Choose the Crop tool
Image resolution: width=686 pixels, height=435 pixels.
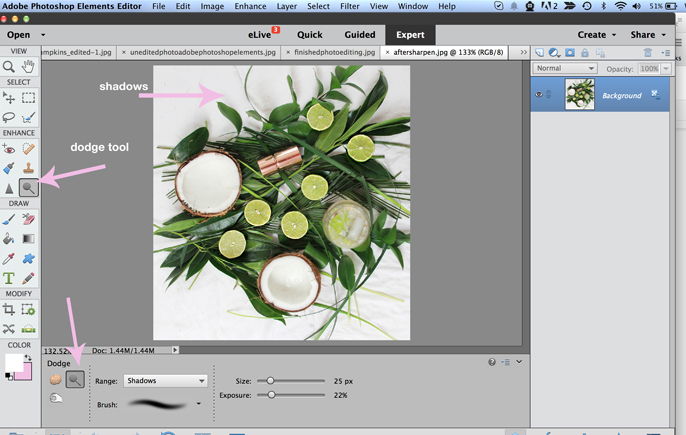(x=9, y=310)
